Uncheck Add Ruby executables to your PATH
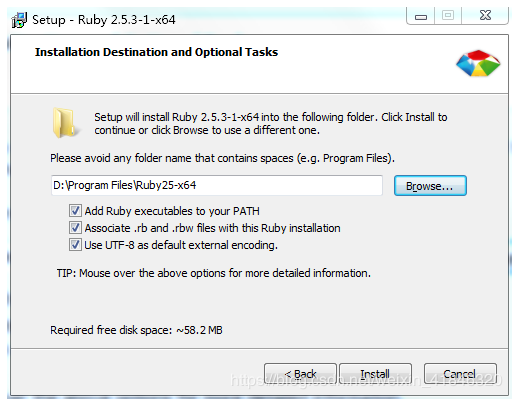This screenshot has height=403, width=513. pyautogui.click(x=75, y=211)
